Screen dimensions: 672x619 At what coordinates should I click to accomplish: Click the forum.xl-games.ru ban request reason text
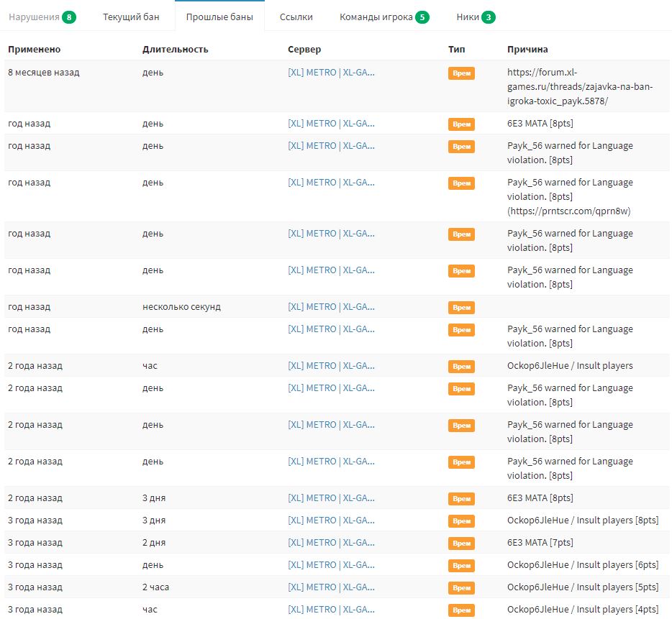(563, 86)
